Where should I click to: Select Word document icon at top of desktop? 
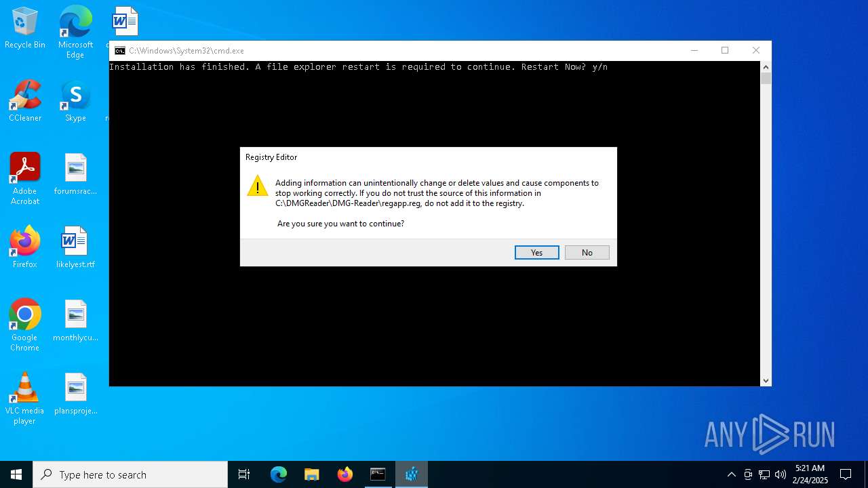(x=125, y=22)
